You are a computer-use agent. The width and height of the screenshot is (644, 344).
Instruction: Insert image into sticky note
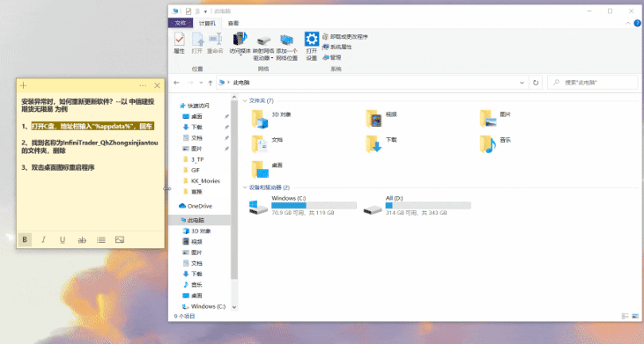click(120, 239)
